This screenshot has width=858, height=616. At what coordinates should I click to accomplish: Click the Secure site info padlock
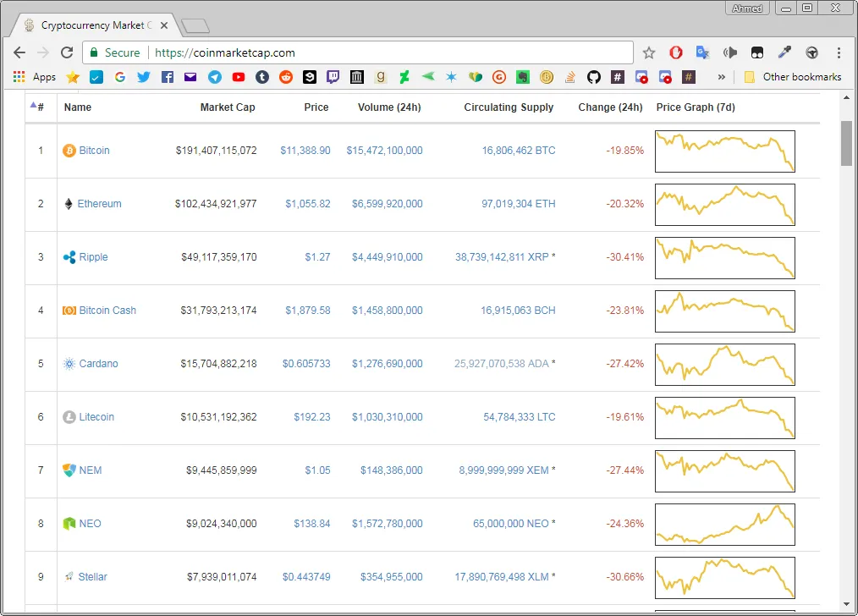click(94, 52)
